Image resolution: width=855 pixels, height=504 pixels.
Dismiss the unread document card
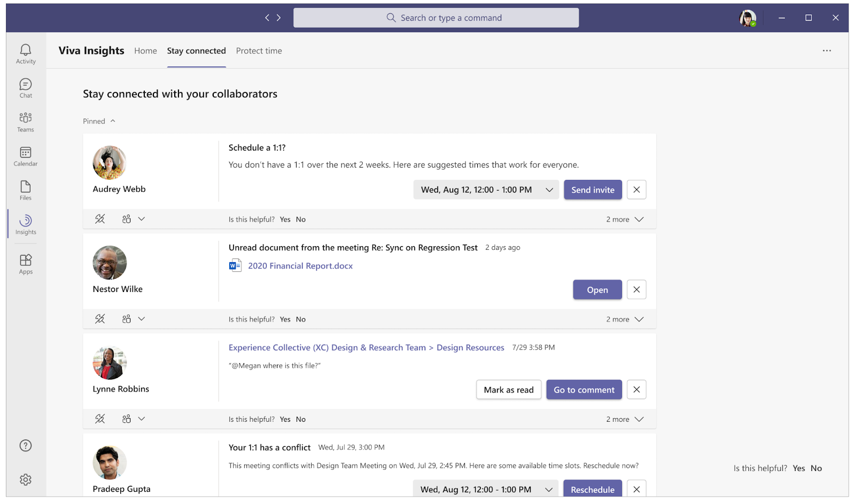tap(636, 289)
